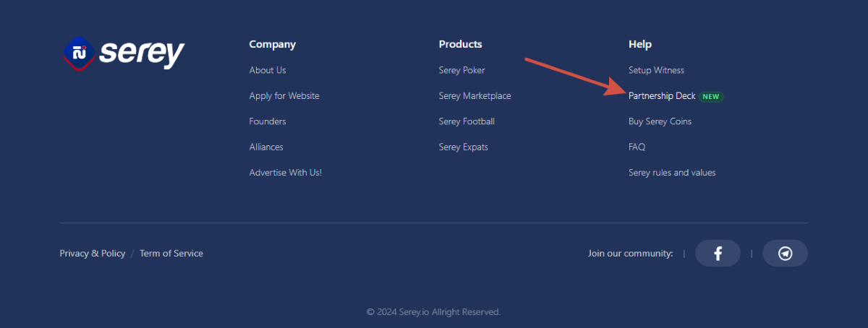Viewport: 868px width, 328px height.
Task: Open the Founders page
Action: click(x=268, y=121)
